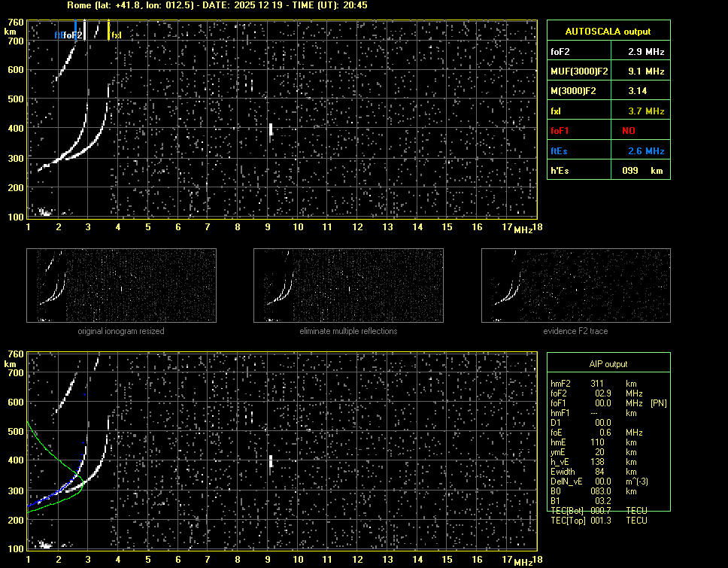Select the blue ftEs 2.6 MHz value
This screenshot has width=728, height=568.
(x=647, y=150)
